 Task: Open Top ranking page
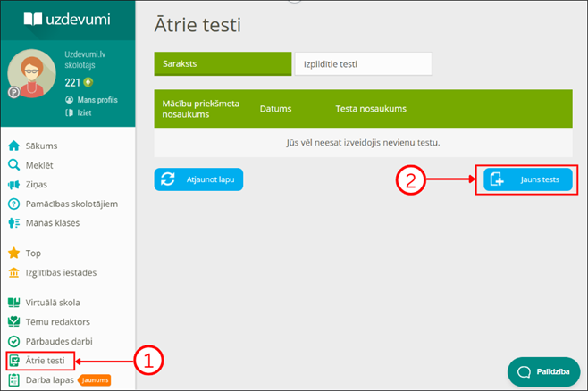point(33,254)
